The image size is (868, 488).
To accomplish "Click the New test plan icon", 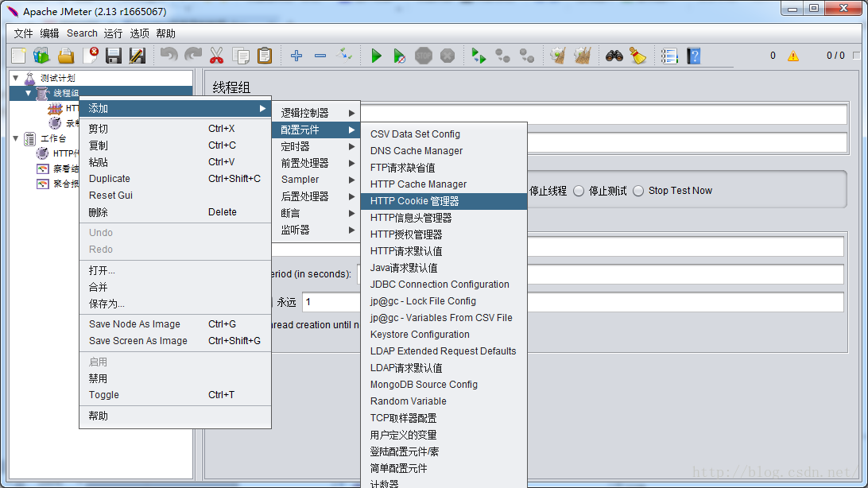I will [18, 56].
